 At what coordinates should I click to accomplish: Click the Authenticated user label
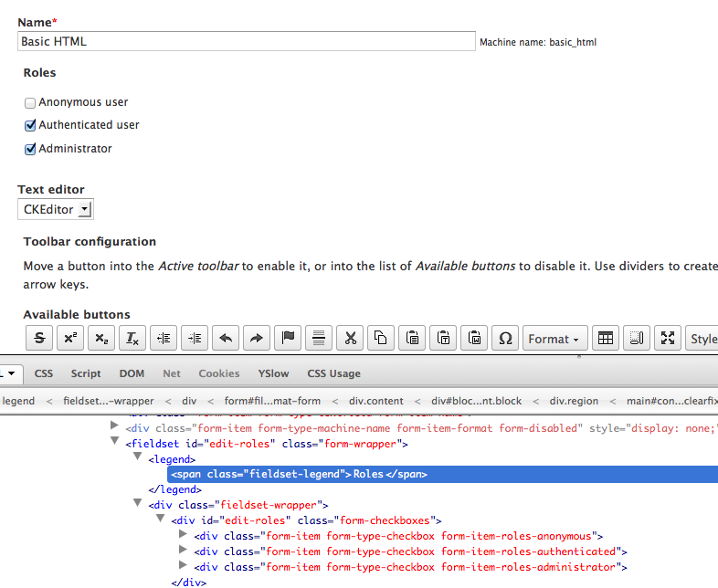pos(89,125)
